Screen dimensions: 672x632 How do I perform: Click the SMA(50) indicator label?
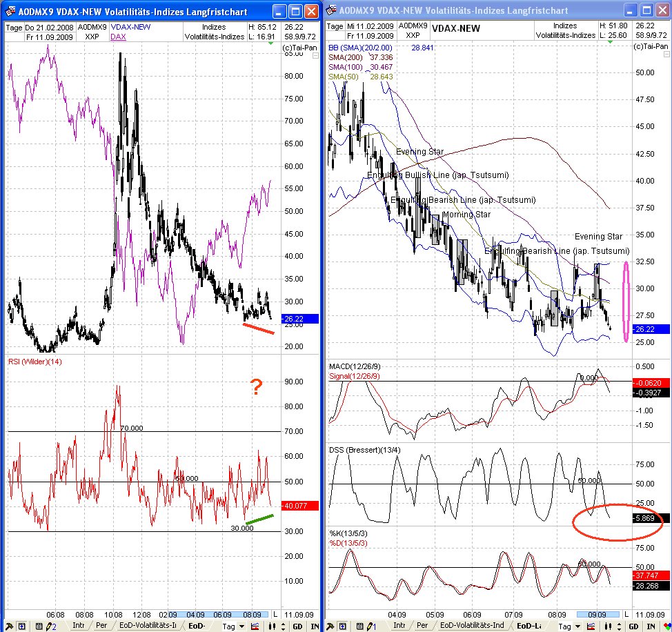pos(343,77)
